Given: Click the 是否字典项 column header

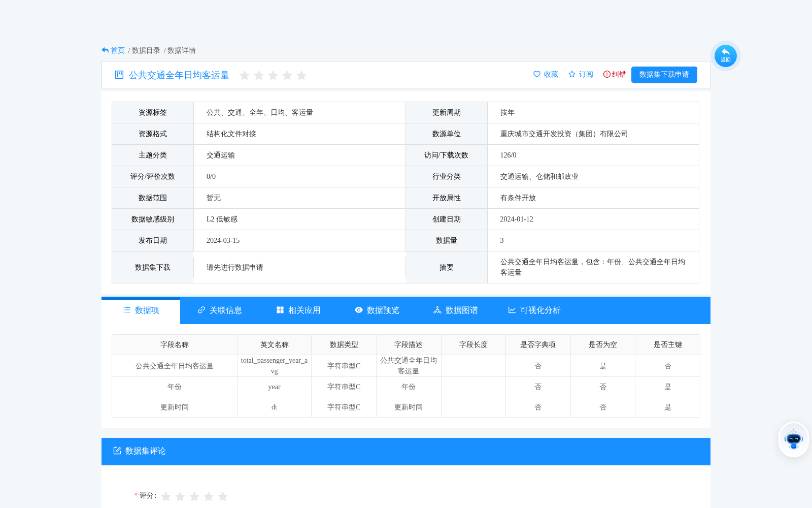Looking at the screenshot, I should coord(538,345).
